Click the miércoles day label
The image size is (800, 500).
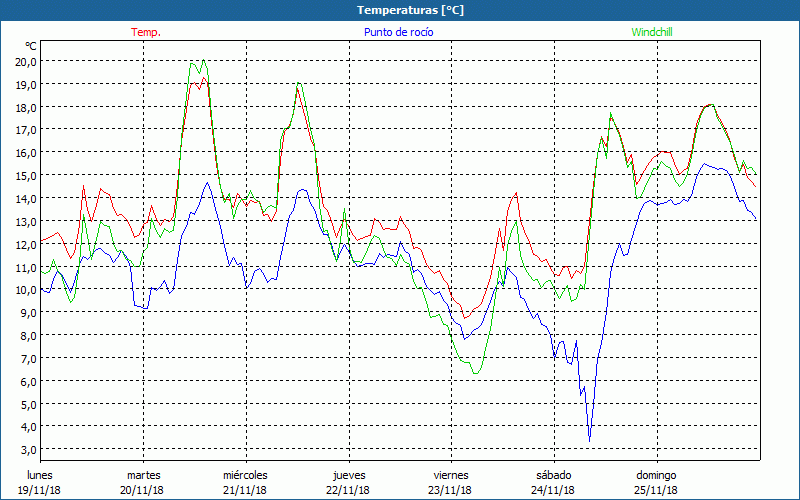(x=245, y=476)
